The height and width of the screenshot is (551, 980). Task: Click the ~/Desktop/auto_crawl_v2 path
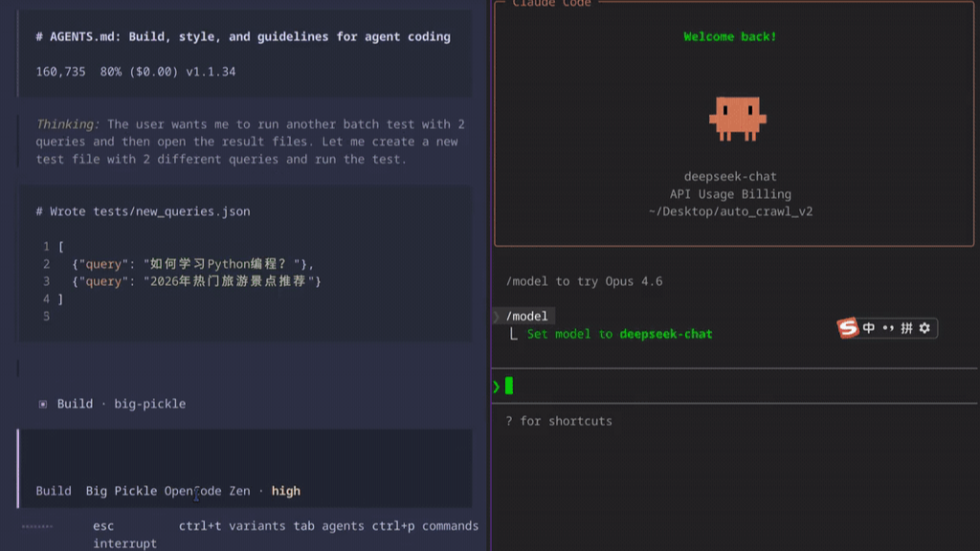click(730, 211)
